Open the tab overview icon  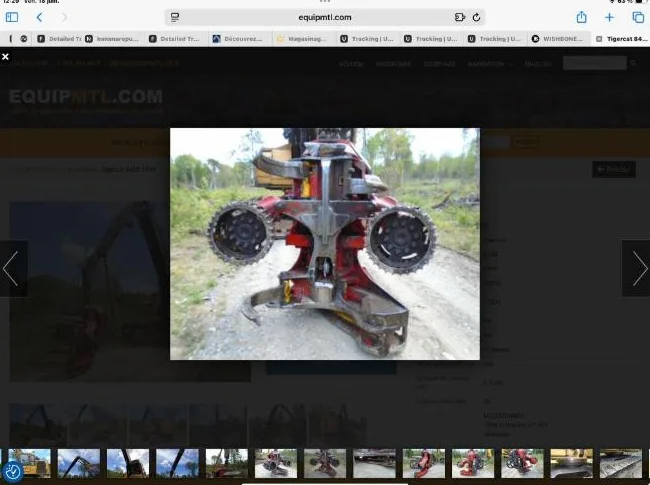[x=638, y=17]
